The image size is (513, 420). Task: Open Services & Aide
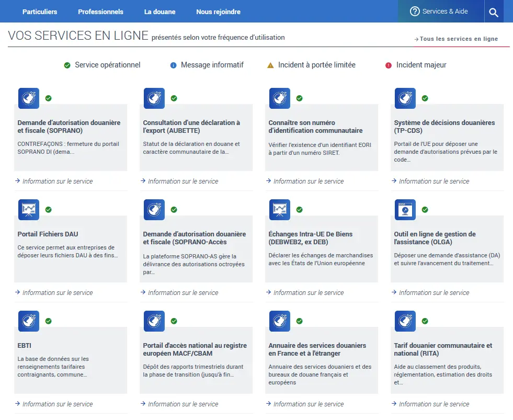pyautogui.click(x=439, y=12)
